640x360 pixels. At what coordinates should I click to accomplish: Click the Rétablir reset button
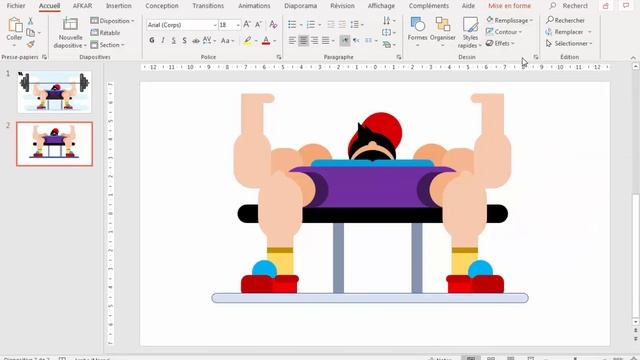point(105,32)
